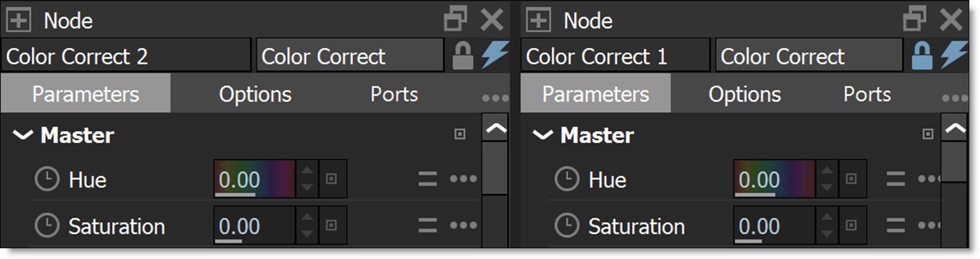
Task: Switch to Ports tab in Color Correct 1
Action: pyautogui.click(x=867, y=94)
